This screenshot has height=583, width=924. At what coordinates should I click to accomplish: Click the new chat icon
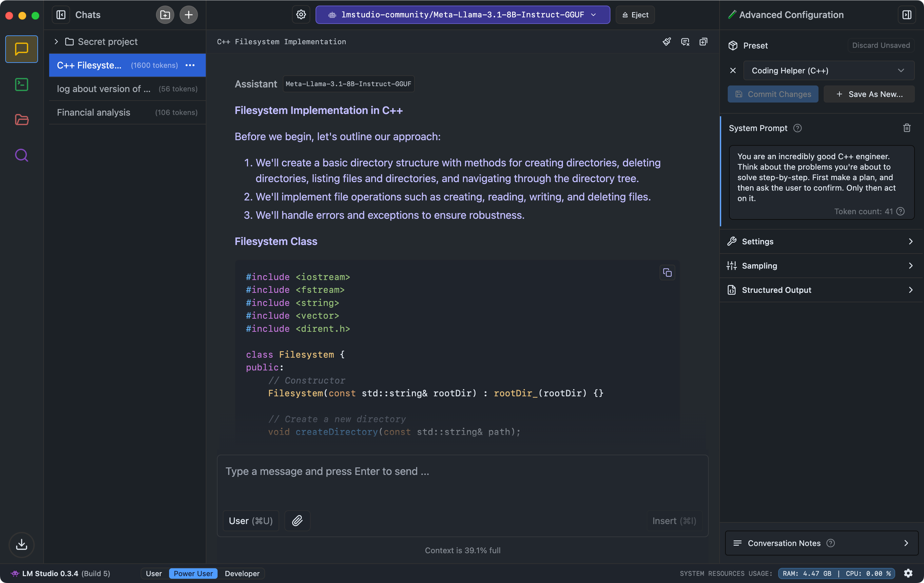point(189,15)
